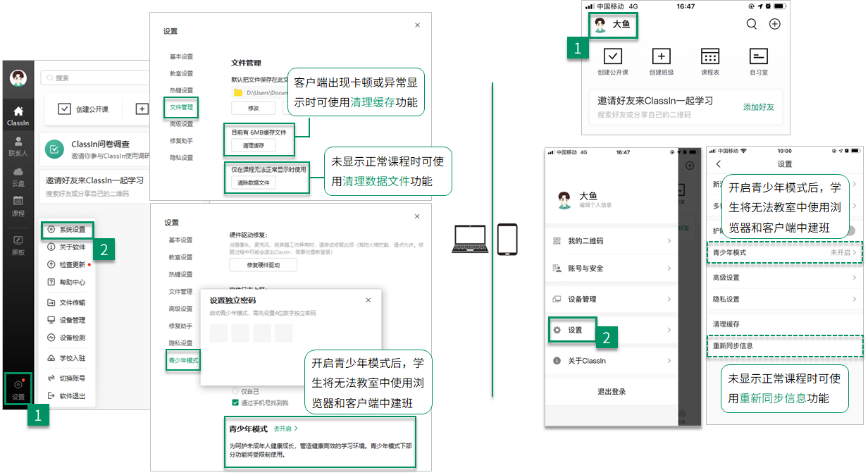Open 联系人 contacts in the desktop sidebar
868x475 pixels.
(x=18, y=146)
